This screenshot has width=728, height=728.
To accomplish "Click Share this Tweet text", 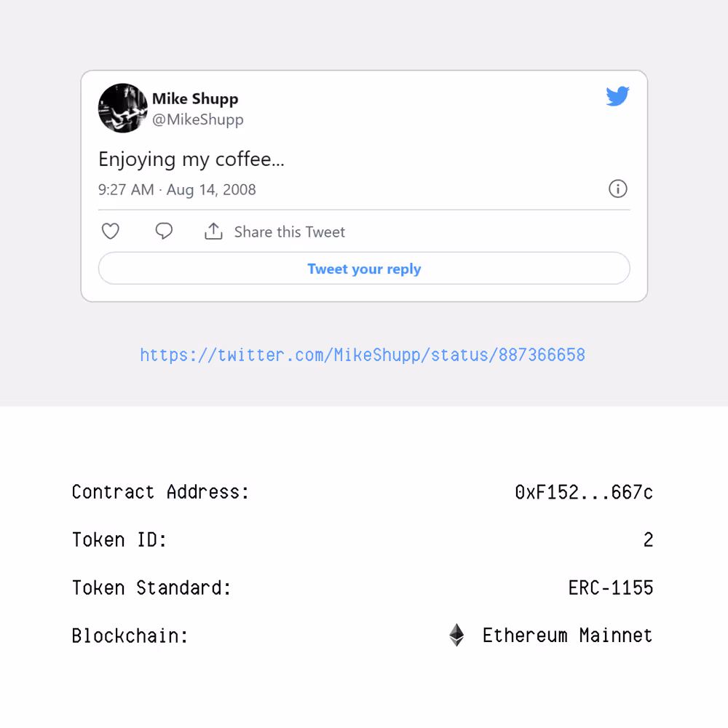I will point(290,232).
